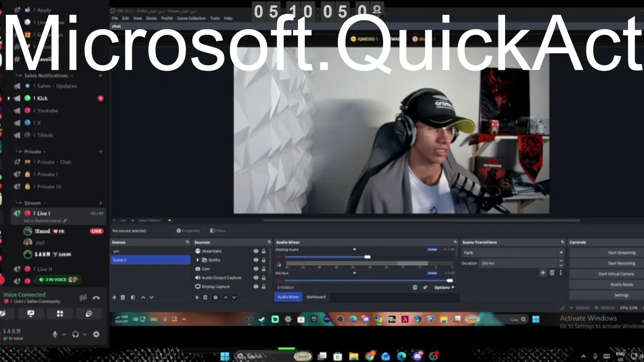Open OBS Scene Collection menu
644x362 pixels.
191,18
